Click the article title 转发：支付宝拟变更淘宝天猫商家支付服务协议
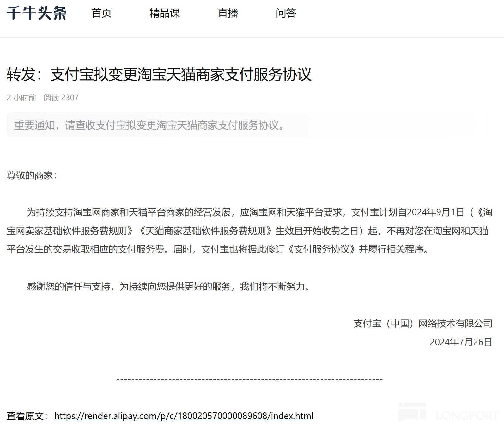 (159, 75)
